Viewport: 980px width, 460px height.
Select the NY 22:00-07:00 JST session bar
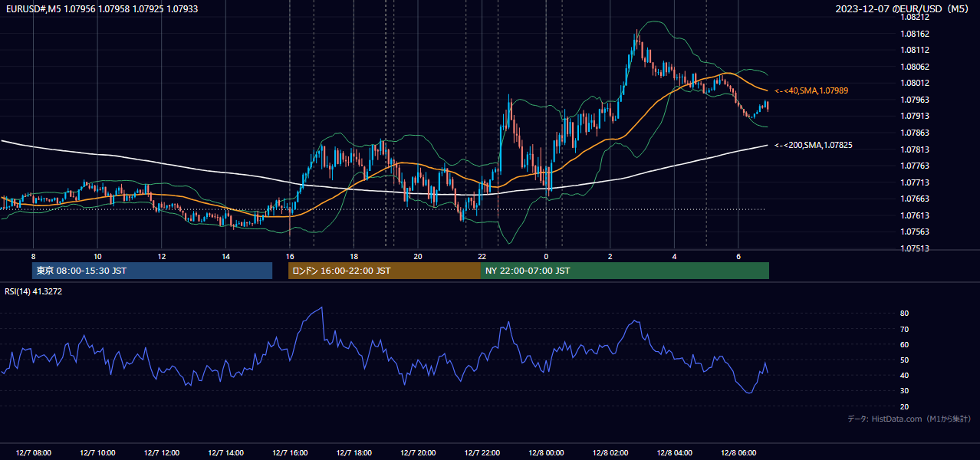[625, 271]
